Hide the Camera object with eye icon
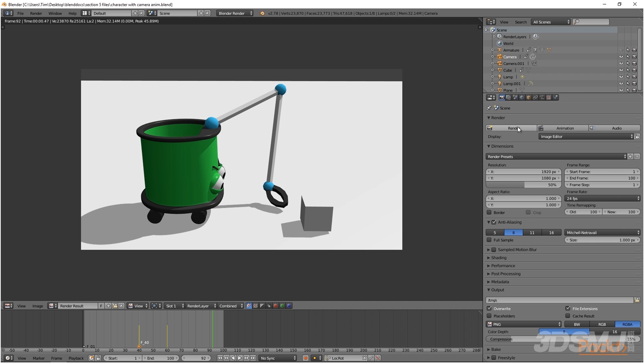This screenshot has width=644, height=363. click(621, 57)
